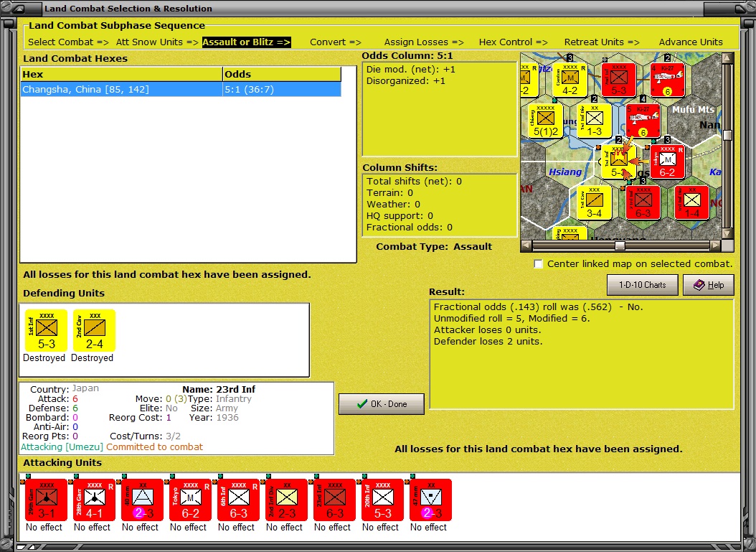
Task: Click the OK - Done button
Action: point(382,404)
